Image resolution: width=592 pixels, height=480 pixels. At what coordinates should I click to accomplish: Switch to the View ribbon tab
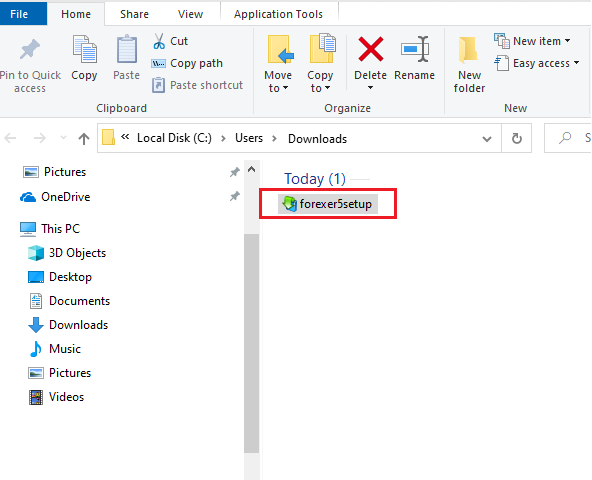tap(190, 14)
